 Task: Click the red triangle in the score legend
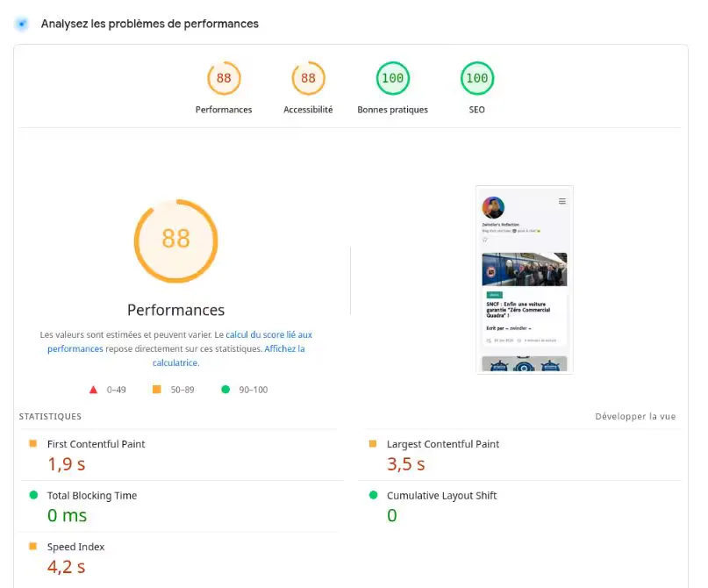coord(95,389)
